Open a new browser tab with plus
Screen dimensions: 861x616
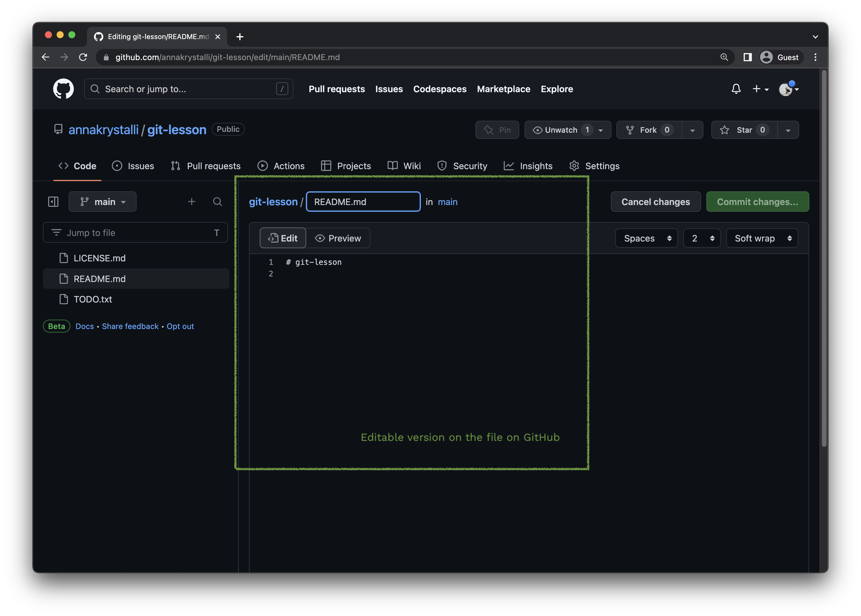[x=239, y=37]
